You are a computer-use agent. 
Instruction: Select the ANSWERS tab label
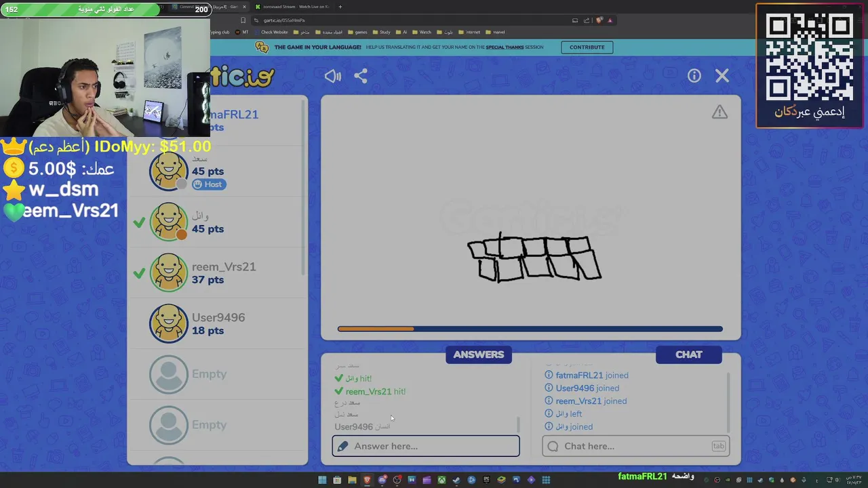(x=479, y=354)
